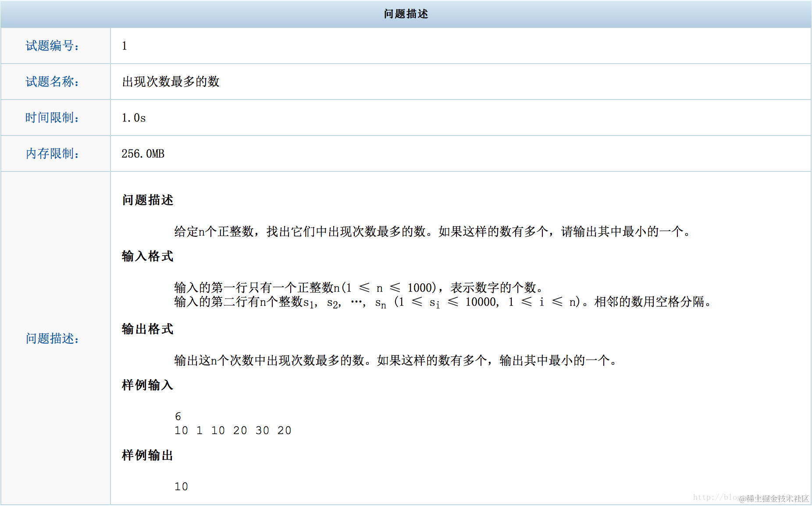Click the 输入格式 section heading
The width and height of the screenshot is (812, 506).
point(148,256)
